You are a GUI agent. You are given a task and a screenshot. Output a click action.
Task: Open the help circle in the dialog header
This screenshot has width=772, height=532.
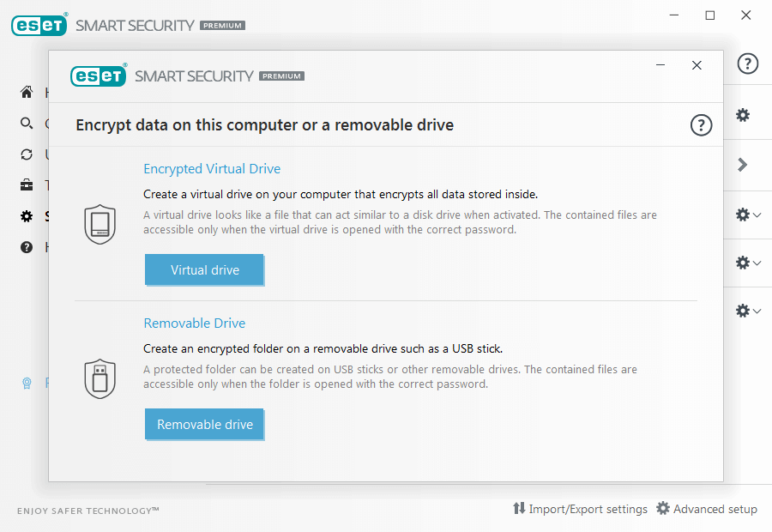[701, 125]
